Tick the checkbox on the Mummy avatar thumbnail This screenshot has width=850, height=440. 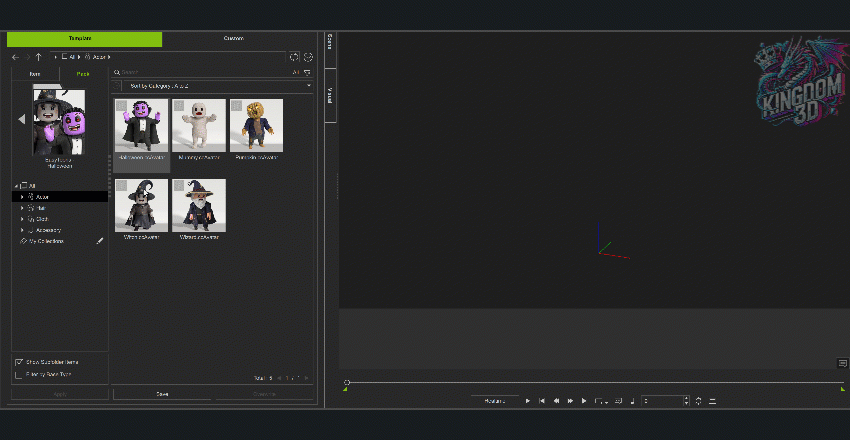178,105
